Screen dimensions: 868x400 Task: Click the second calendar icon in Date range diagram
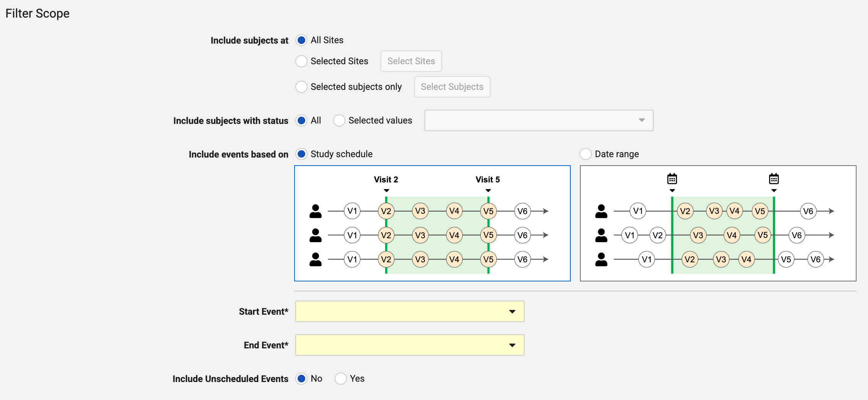coord(774,179)
